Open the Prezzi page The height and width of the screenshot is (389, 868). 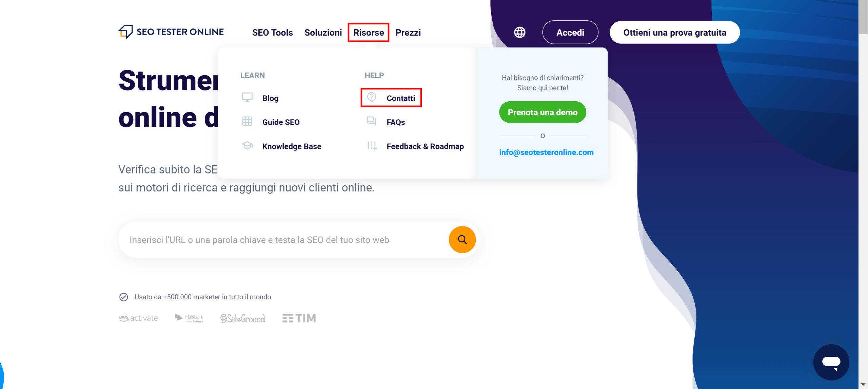pyautogui.click(x=408, y=33)
